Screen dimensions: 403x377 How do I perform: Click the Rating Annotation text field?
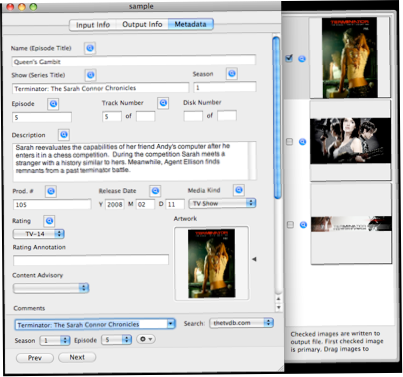(x=91, y=260)
